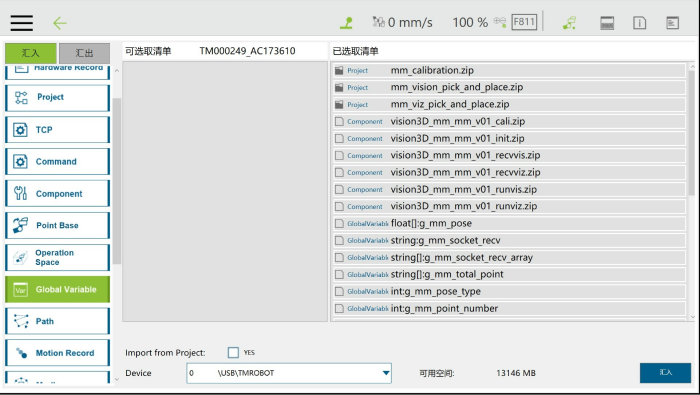This screenshot has width=700, height=395.
Task: Select the TCP category
Action: coord(57,130)
